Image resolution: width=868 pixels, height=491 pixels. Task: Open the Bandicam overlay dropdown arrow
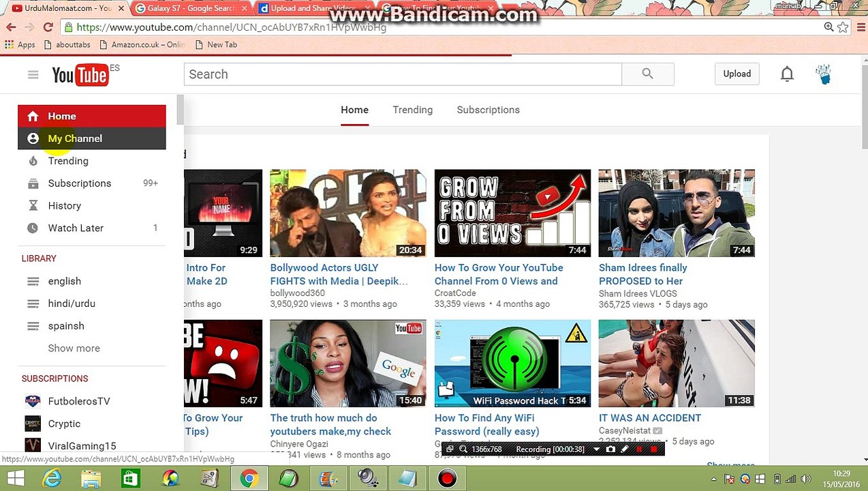597,449
